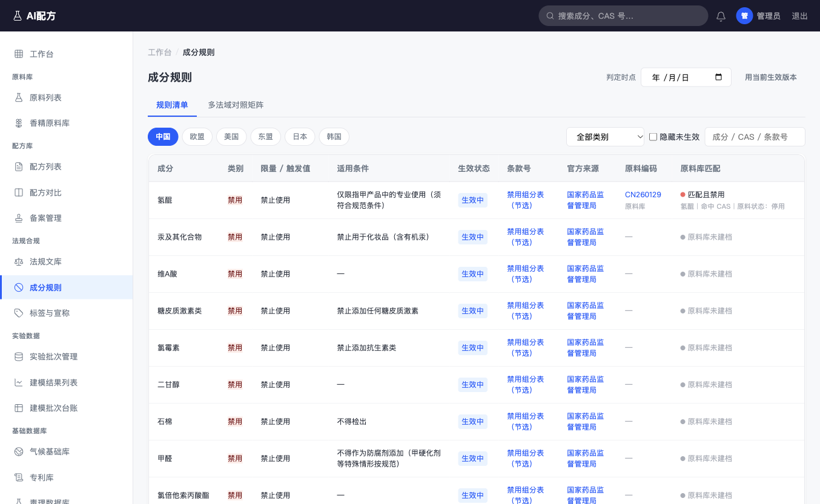
Task: Open notifications bell icon
Action: (721, 16)
